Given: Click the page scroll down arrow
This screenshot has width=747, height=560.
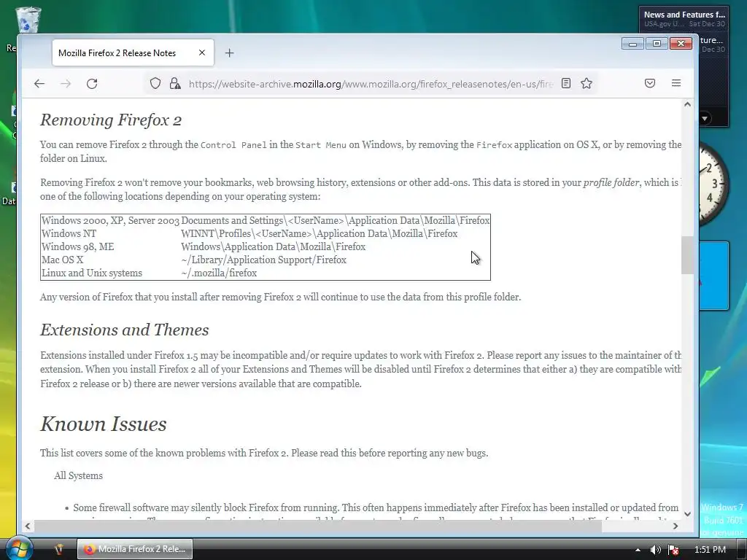Looking at the screenshot, I should [x=687, y=514].
